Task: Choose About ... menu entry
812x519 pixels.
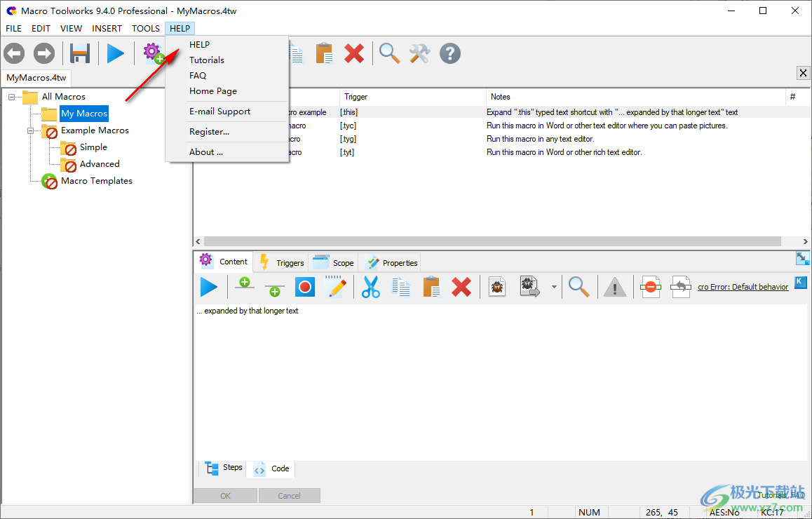Action: [x=226, y=151]
